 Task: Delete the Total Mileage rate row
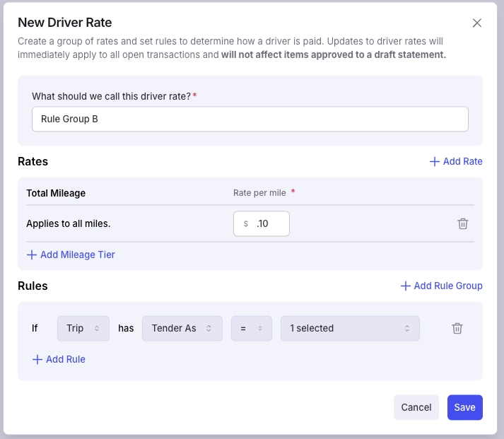462,223
